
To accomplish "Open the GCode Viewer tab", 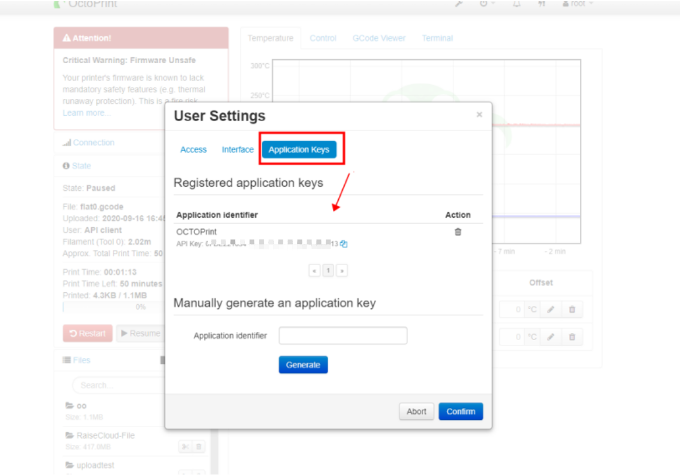I will point(379,38).
